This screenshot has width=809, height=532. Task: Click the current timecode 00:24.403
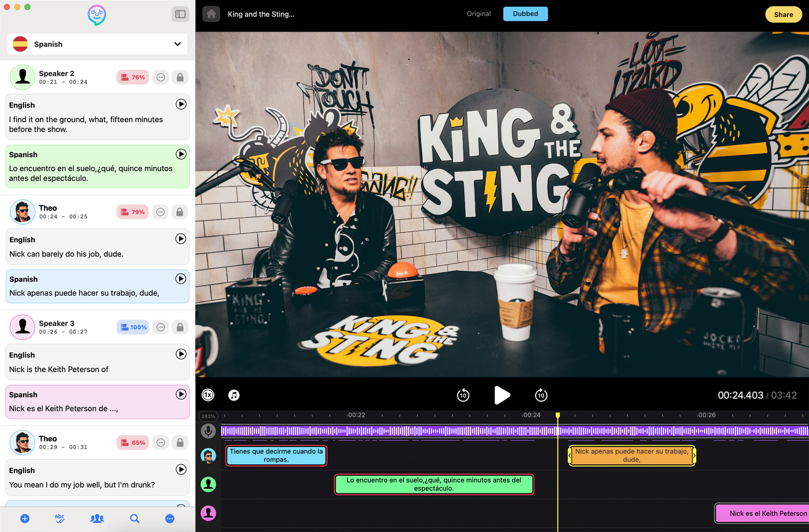click(x=740, y=395)
